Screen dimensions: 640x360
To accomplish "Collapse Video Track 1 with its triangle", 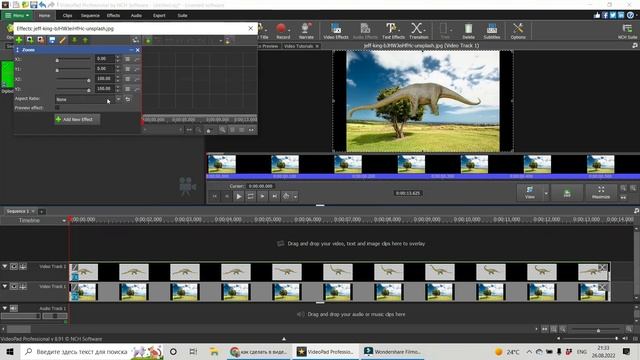I will click(x=5, y=286).
